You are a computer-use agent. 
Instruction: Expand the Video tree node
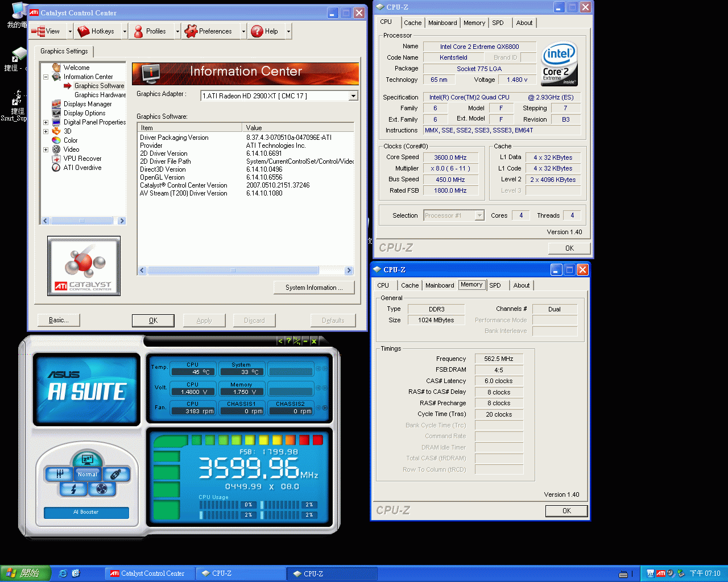(46, 149)
